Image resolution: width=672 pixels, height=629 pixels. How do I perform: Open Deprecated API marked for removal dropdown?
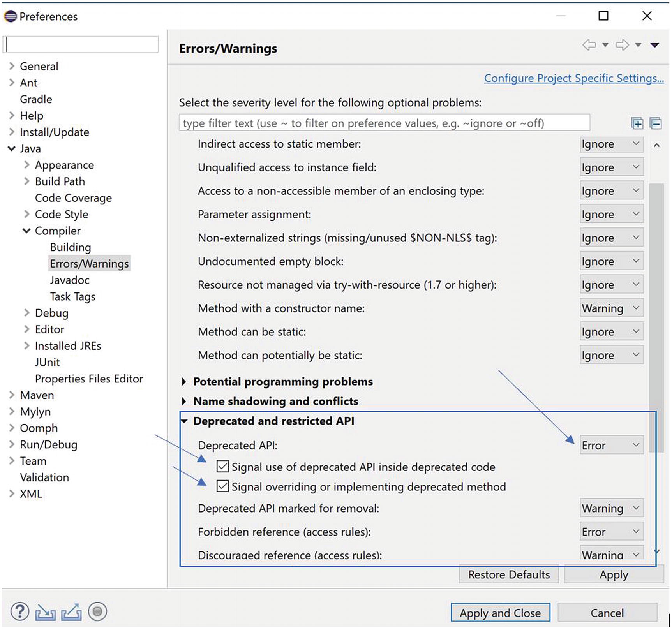click(611, 508)
